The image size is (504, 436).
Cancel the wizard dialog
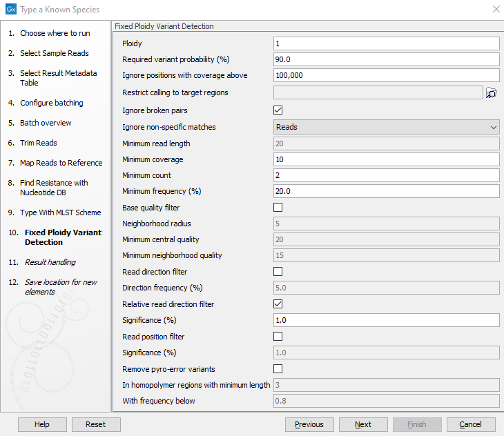(471, 424)
